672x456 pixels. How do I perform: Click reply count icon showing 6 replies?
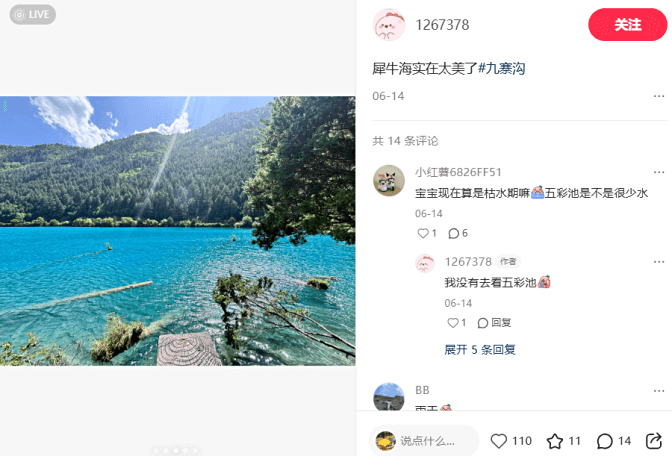pos(453,233)
